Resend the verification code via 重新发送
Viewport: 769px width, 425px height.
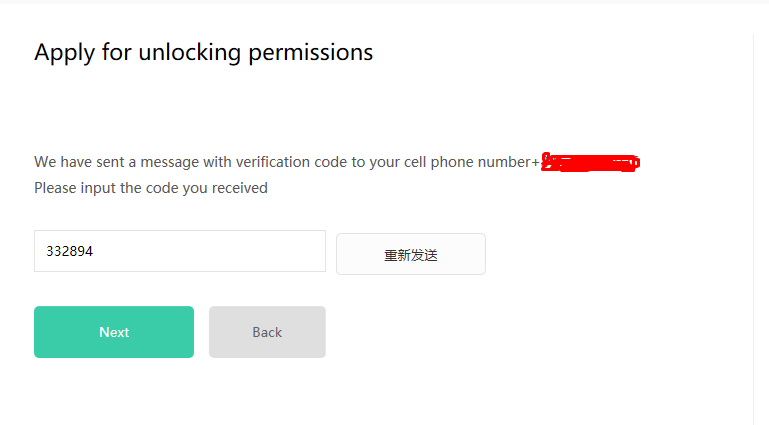click(x=411, y=254)
